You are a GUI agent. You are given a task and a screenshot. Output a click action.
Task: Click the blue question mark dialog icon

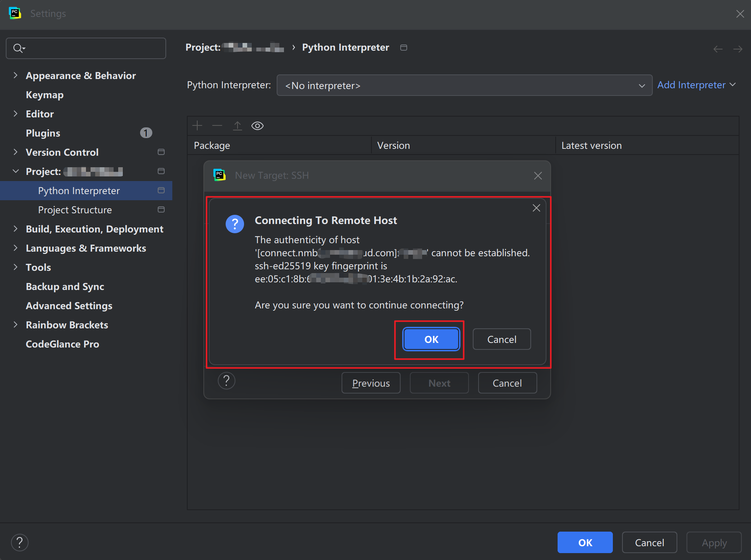[x=235, y=224]
